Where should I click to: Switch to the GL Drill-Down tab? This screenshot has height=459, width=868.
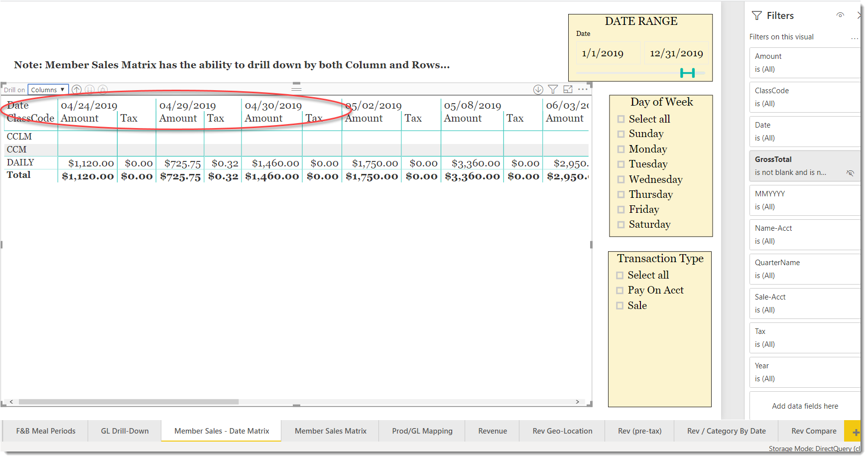[x=124, y=431]
